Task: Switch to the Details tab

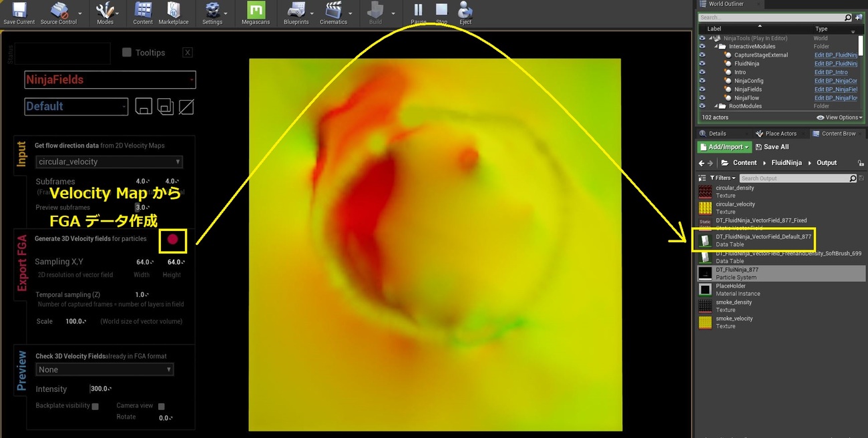Action: [x=717, y=134]
